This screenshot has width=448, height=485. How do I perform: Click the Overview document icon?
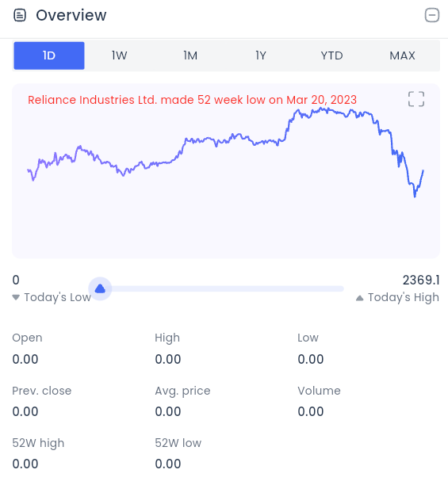[20, 15]
